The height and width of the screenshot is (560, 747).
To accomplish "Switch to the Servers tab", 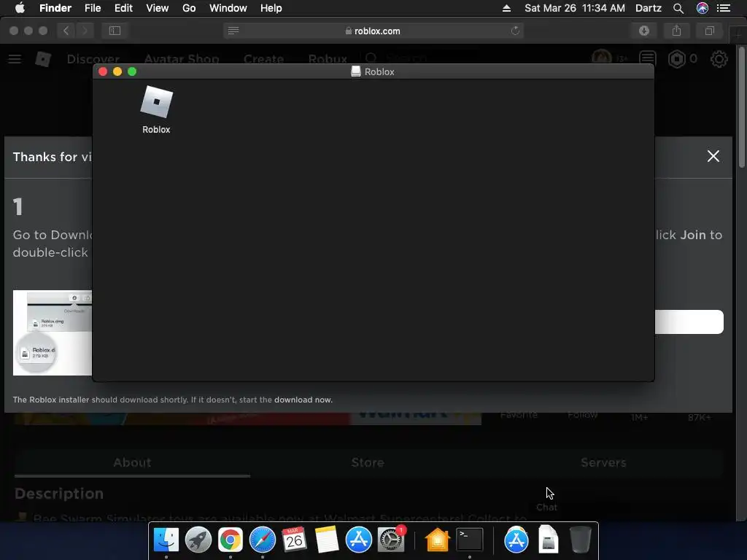I will click(603, 462).
